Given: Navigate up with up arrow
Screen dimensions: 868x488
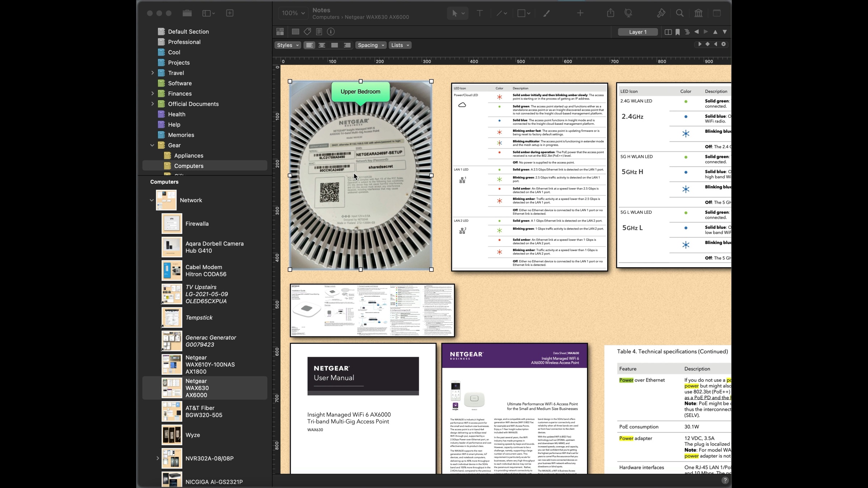Looking at the screenshot, I should click(x=715, y=32).
